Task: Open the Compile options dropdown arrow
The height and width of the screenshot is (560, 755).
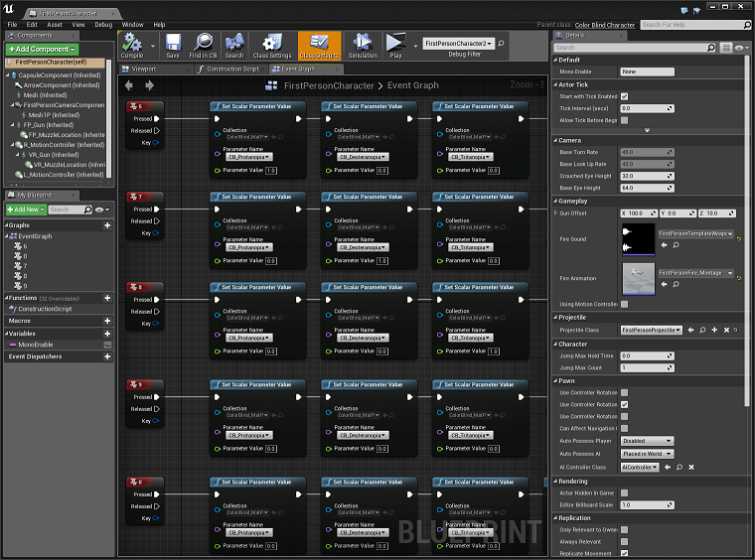Action: click(153, 47)
